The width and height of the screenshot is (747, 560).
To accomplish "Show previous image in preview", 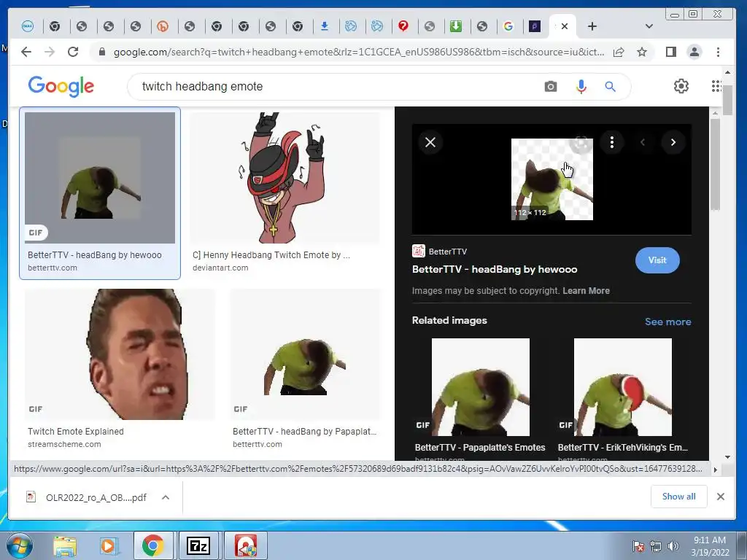I will coord(643,142).
